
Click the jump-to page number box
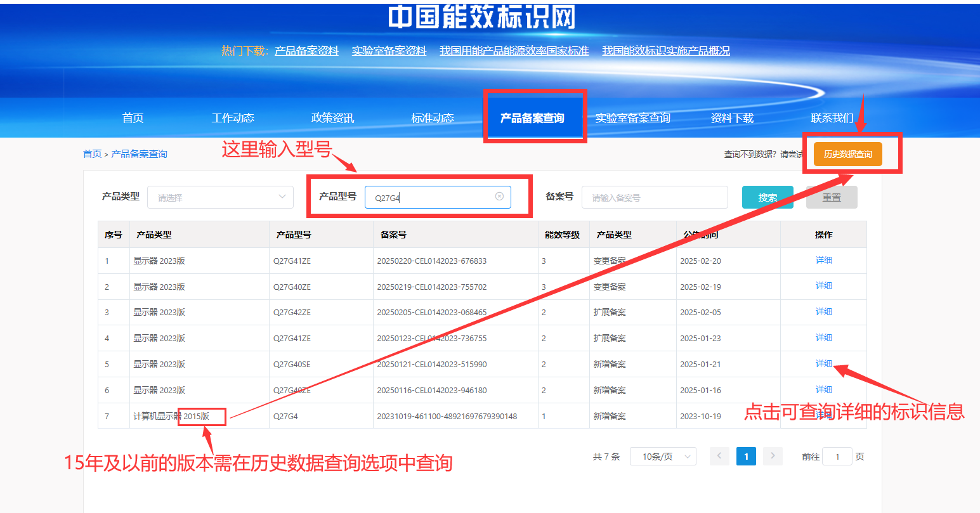pos(837,457)
